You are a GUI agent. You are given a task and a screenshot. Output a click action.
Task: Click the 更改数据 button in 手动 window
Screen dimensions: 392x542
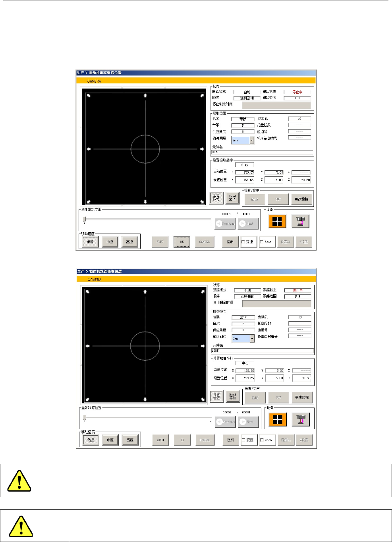(x=302, y=397)
